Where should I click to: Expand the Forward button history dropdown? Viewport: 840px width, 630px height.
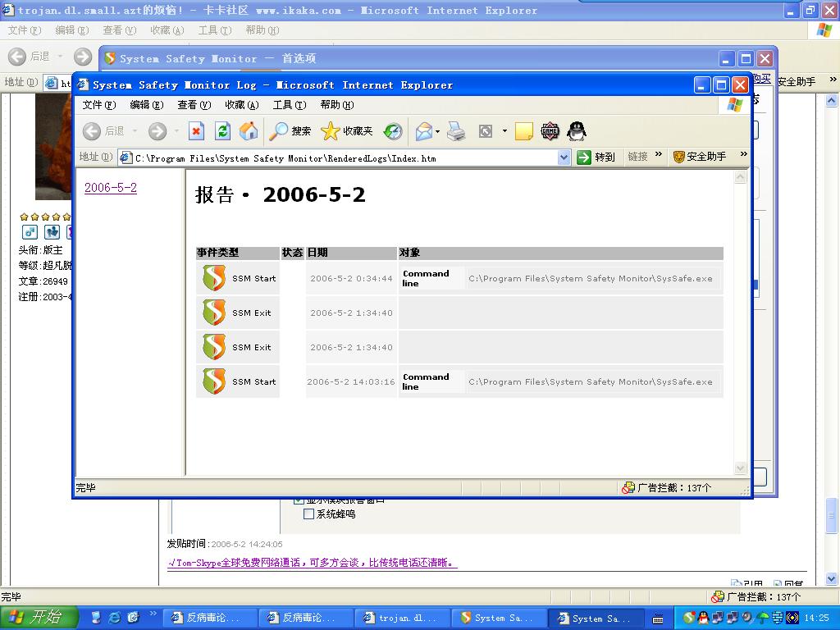(x=176, y=131)
